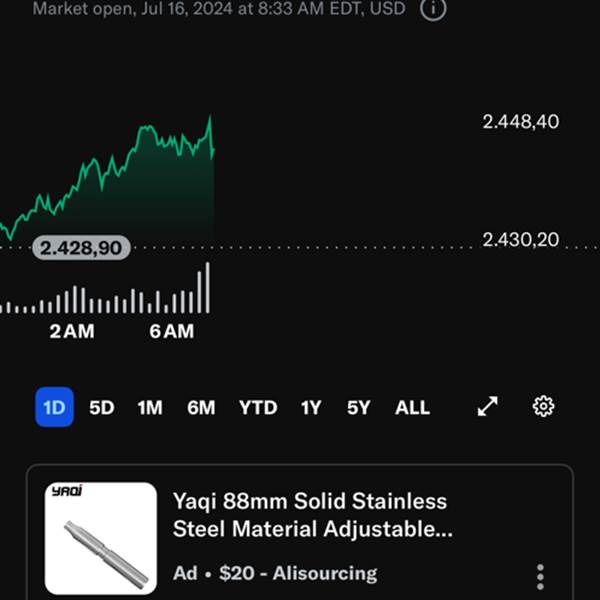This screenshot has width=600, height=600.
Task: Tap the 2.428,90 previous close label
Action: (x=82, y=248)
